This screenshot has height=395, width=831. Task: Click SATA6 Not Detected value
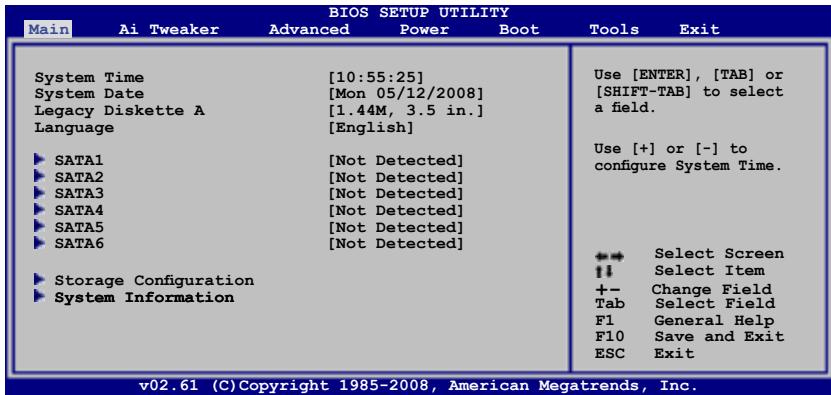coord(396,244)
